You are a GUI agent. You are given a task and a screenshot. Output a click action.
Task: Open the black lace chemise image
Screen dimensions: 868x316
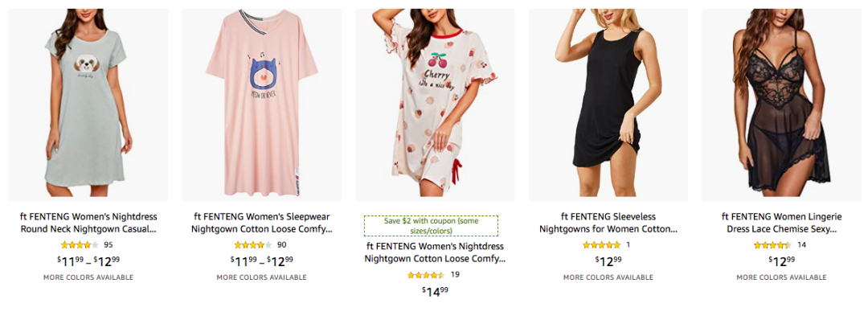click(782, 105)
